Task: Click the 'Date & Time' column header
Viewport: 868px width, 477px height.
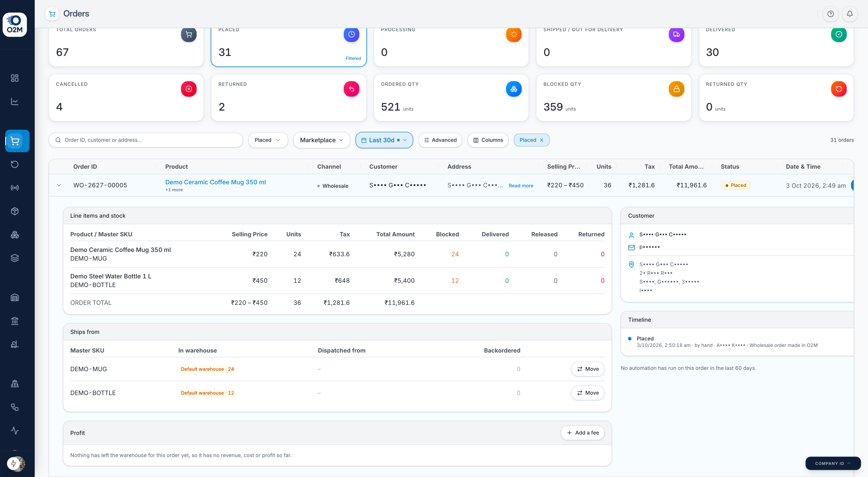Action: (x=803, y=167)
